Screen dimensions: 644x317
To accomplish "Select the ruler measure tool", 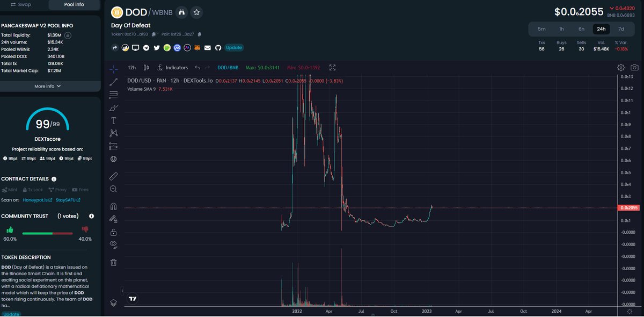I will tap(113, 176).
